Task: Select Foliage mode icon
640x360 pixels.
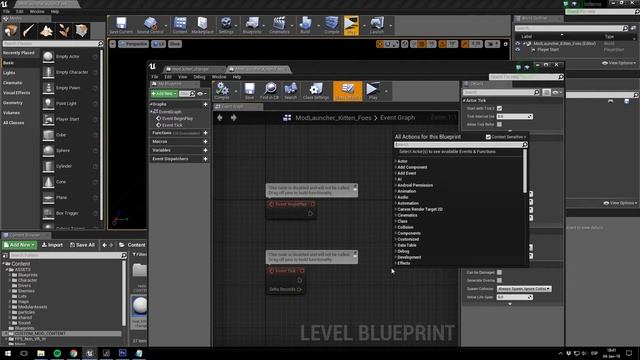Action: tap(64, 30)
